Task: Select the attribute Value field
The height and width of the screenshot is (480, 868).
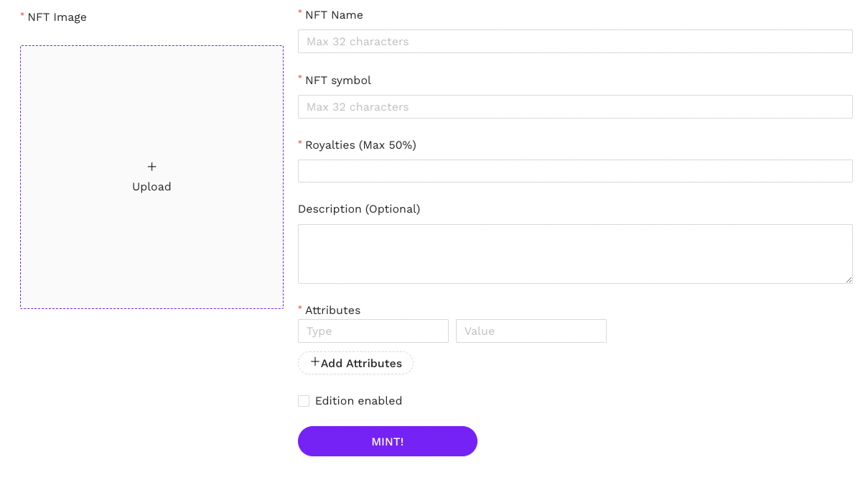Action: pyautogui.click(x=531, y=331)
